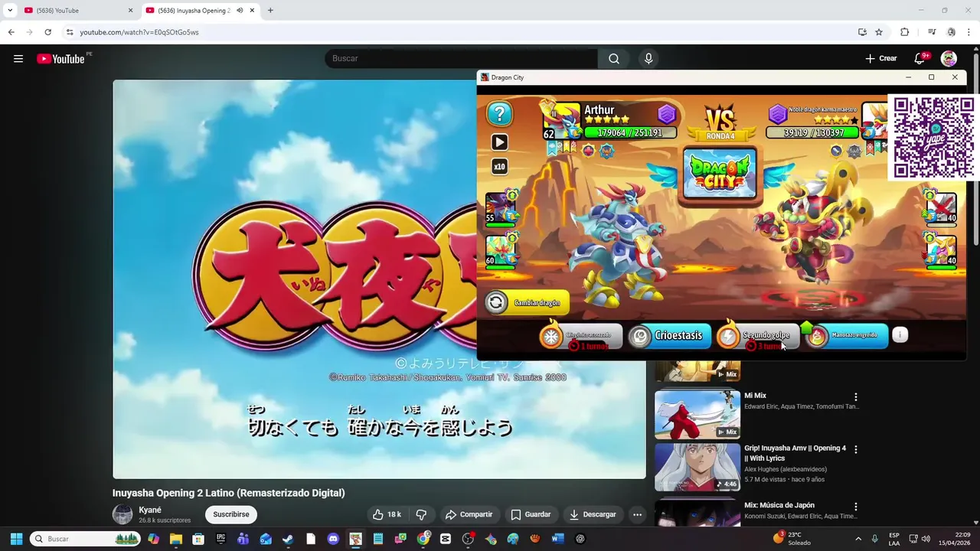Image resolution: width=980 pixels, height=551 pixels.
Task: Open Steam from taskbar
Action: tap(288, 539)
